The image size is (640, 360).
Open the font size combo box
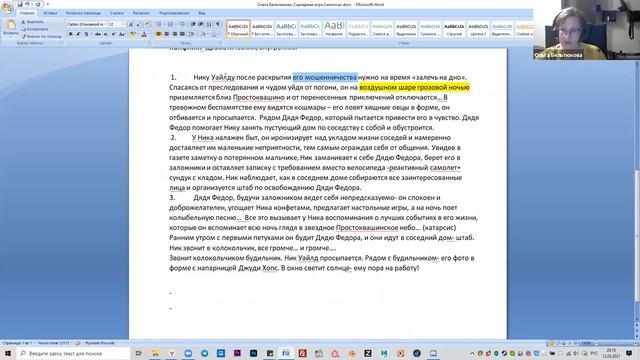[117, 24]
